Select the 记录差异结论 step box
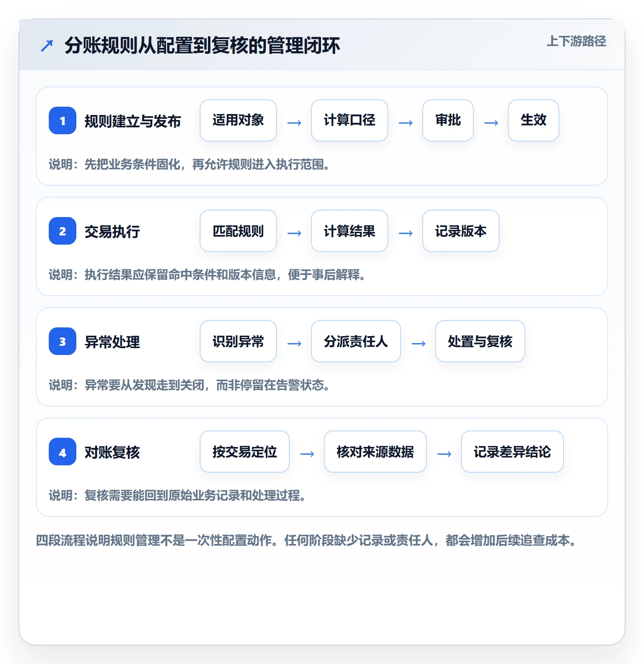This screenshot has width=644, height=664. [512, 452]
